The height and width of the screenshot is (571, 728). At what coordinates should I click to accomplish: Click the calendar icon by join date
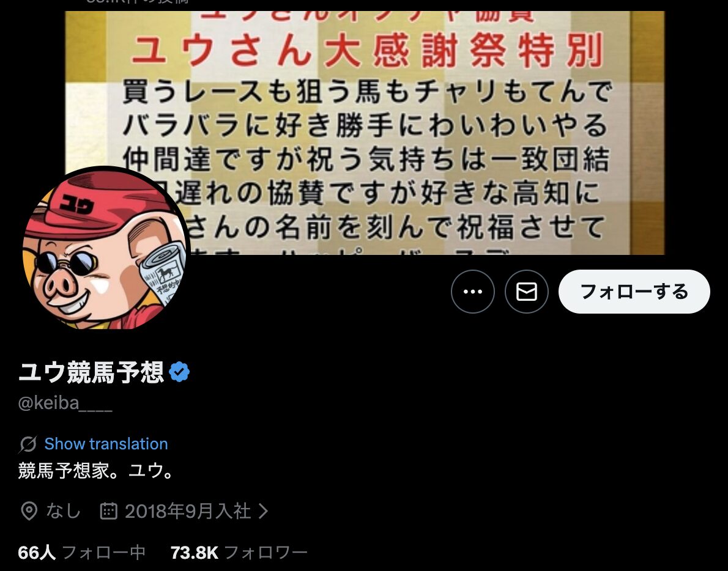point(109,510)
